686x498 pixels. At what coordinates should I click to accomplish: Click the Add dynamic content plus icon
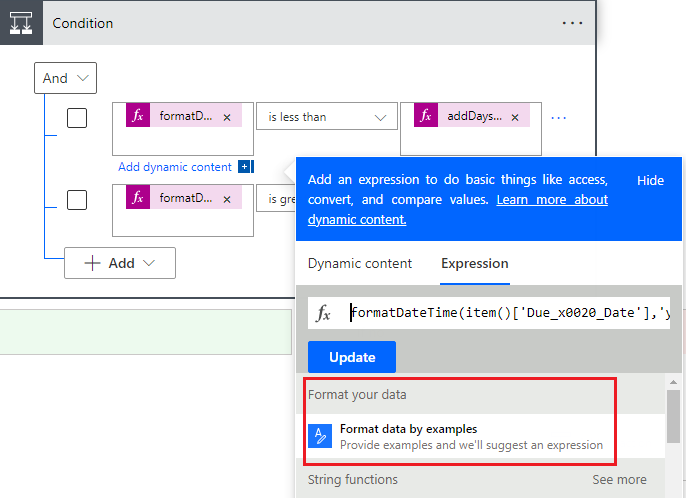[245, 167]
